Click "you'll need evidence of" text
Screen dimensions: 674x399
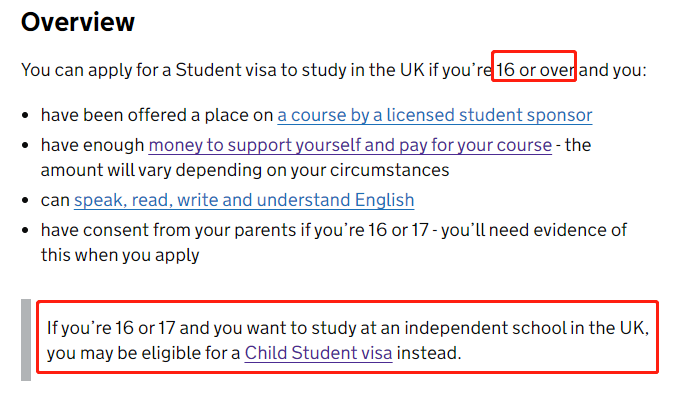pyautogui.click(x=534, y=230)
